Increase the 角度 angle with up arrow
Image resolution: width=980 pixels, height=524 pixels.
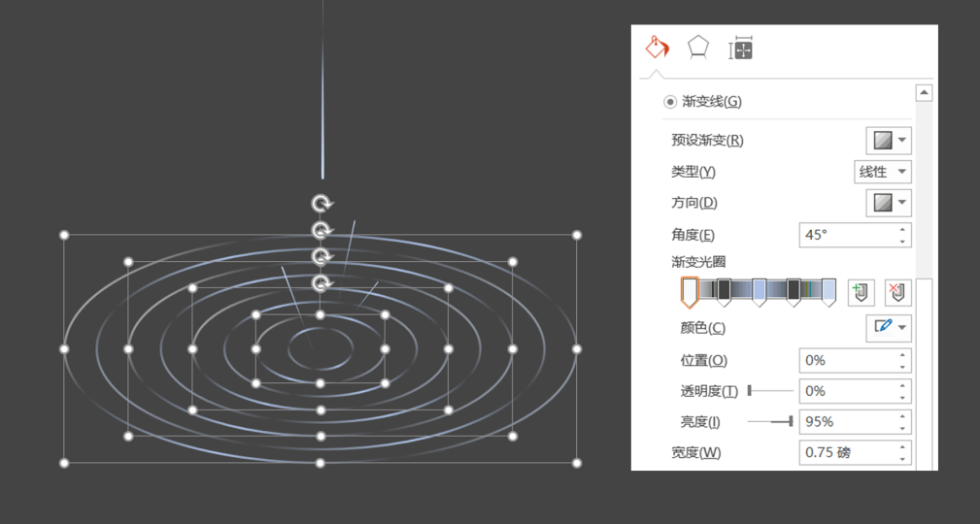(x=902, y=230)
